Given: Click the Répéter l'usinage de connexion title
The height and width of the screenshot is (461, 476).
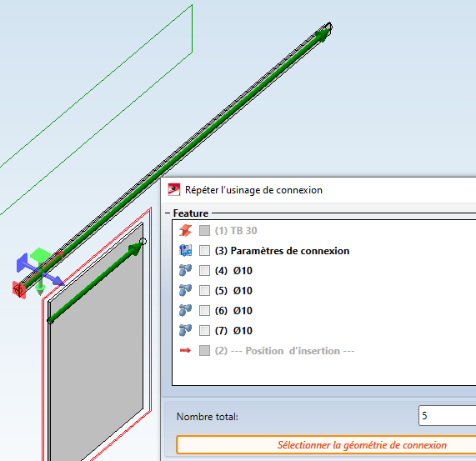Looking at the screenshot, I should point(253,190).
